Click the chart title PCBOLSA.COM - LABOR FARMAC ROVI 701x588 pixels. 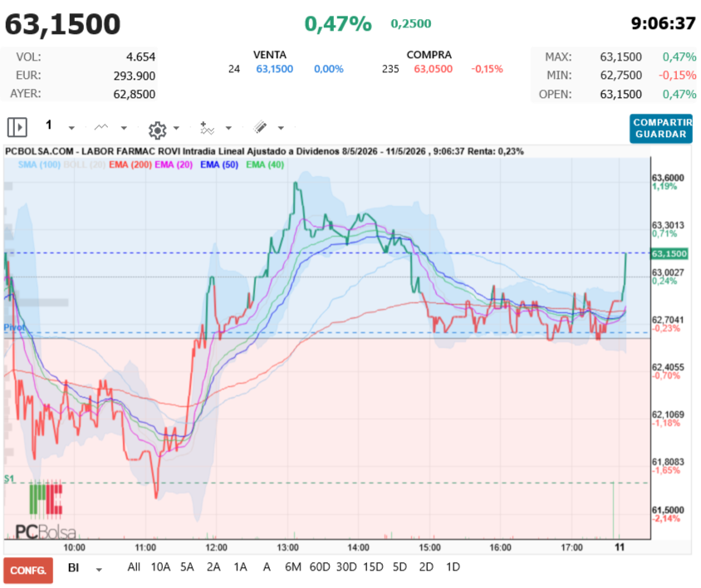click(93, 151)
